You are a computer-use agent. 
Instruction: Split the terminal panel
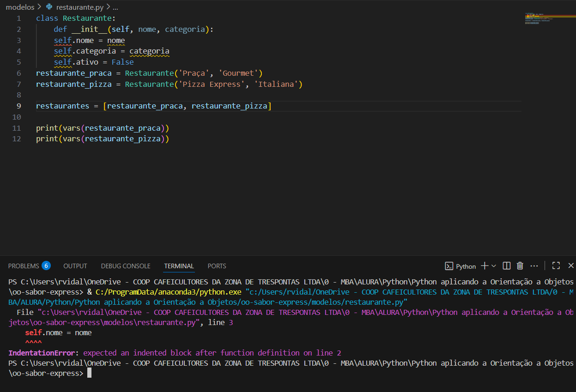507,265
